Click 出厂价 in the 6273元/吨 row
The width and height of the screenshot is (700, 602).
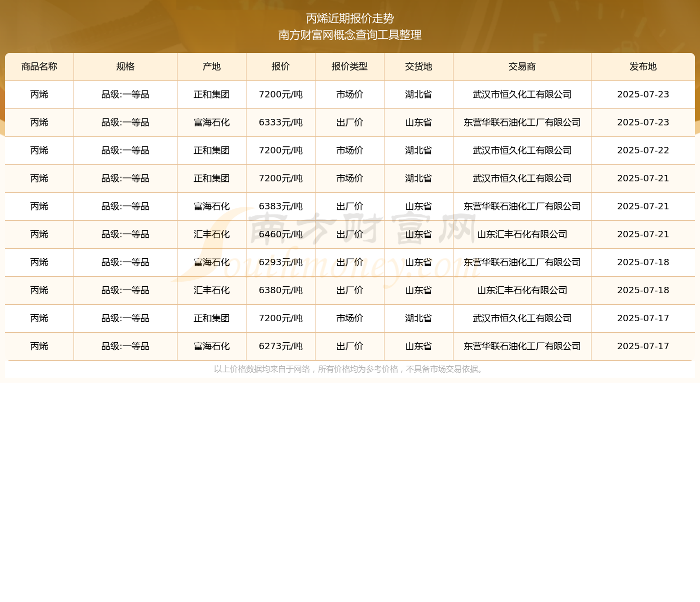[x=349, y=346]
